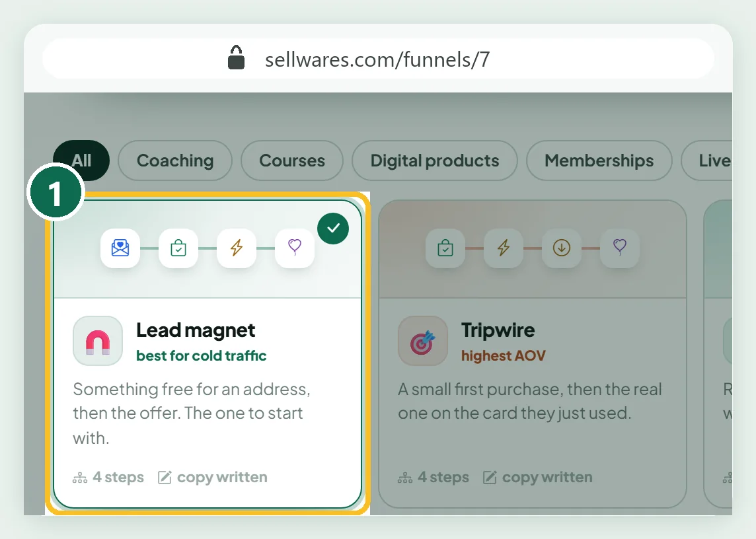The image size is (756, 539).
Task: Click the envelope step icon in Lead magnet card
Action: point(120,248)
